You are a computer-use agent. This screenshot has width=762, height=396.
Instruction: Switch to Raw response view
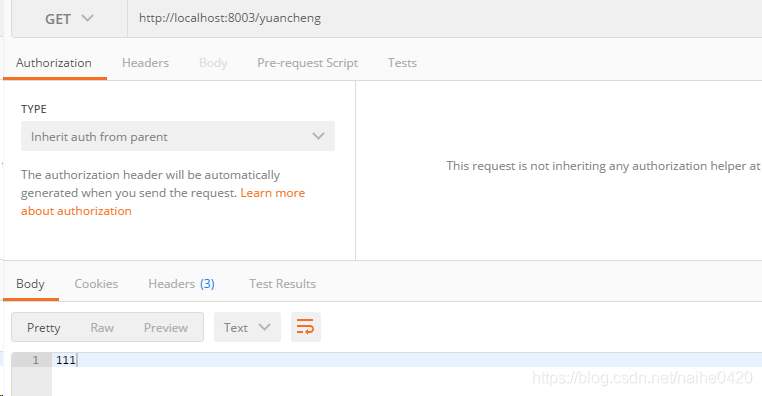[102, 327]
